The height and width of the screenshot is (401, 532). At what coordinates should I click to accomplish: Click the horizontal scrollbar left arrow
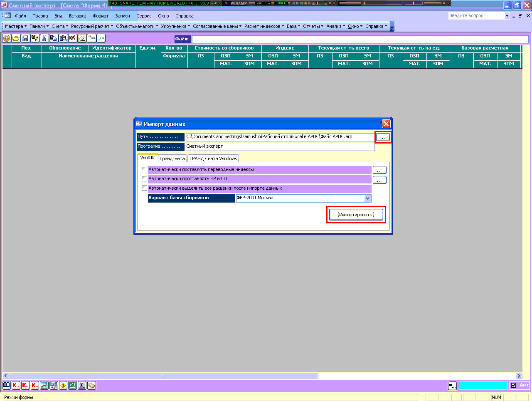6,376
